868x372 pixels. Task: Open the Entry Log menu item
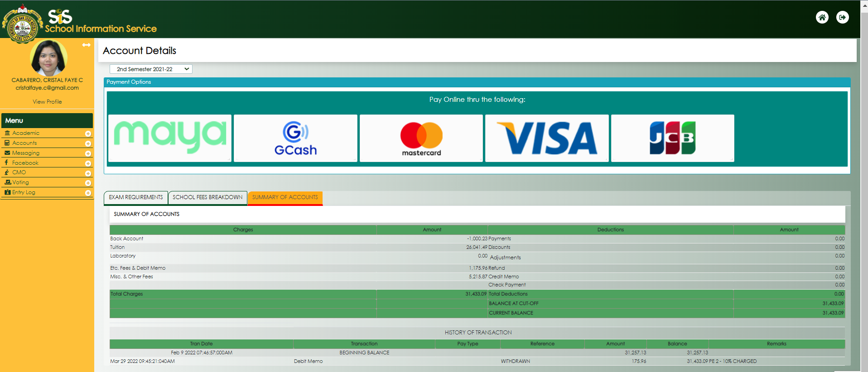click(24, 192)
